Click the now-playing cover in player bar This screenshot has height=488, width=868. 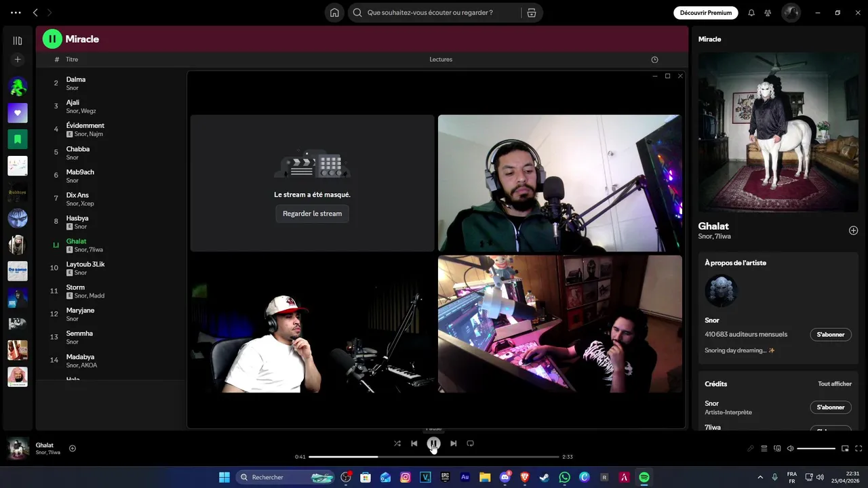click(18, 449)
